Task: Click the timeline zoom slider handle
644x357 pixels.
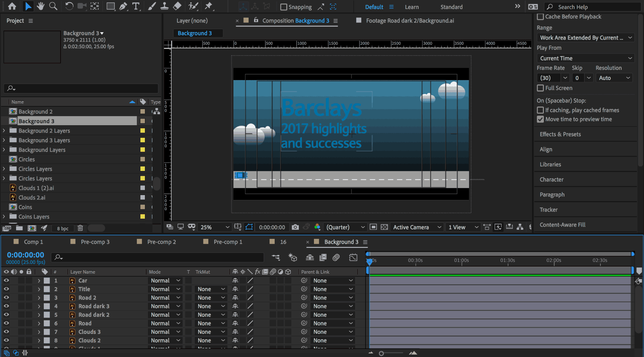Action: pyautogui.click(x=381, y=353)
